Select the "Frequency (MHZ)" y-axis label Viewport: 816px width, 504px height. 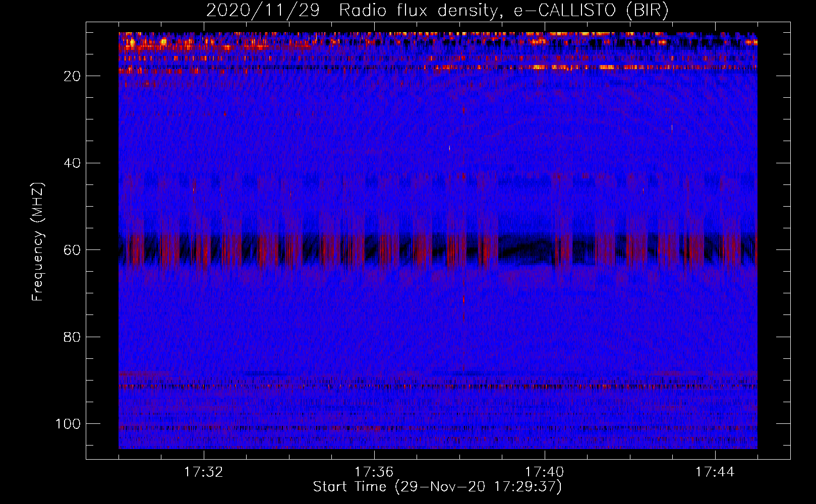(x=38, y=242)
